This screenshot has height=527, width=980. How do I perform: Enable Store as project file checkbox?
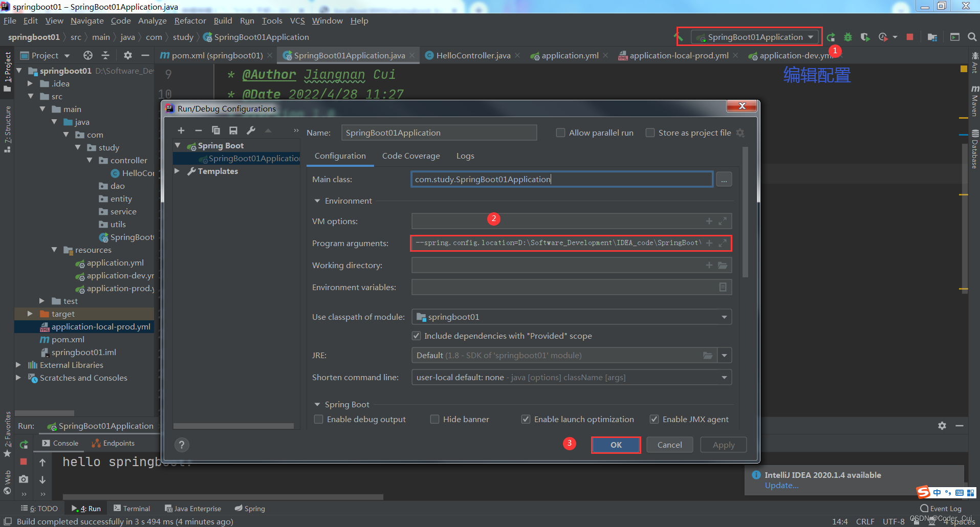tap(650, 133)
